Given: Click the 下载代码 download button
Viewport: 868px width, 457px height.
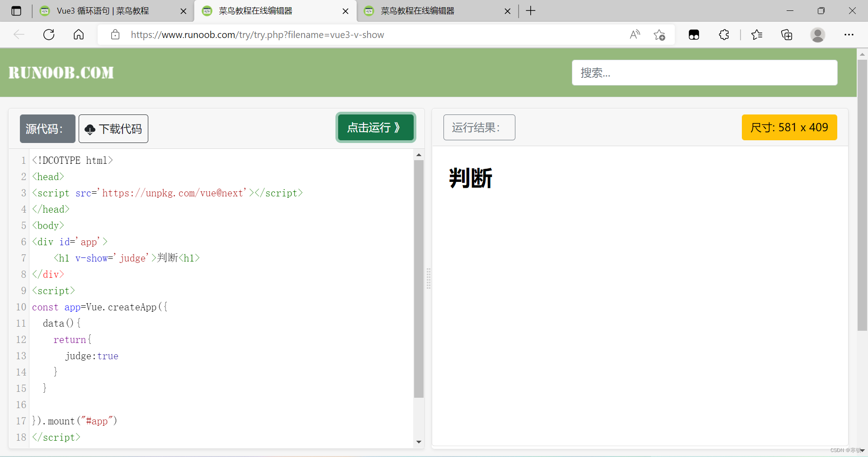Looking at the screenshot, I should coord(113,129).
